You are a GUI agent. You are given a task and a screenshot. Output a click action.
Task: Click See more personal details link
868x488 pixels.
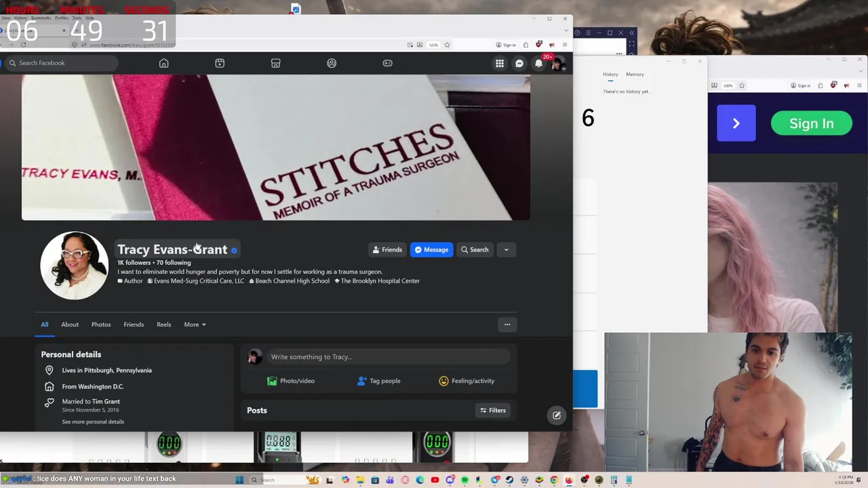[x=93, y=422]
